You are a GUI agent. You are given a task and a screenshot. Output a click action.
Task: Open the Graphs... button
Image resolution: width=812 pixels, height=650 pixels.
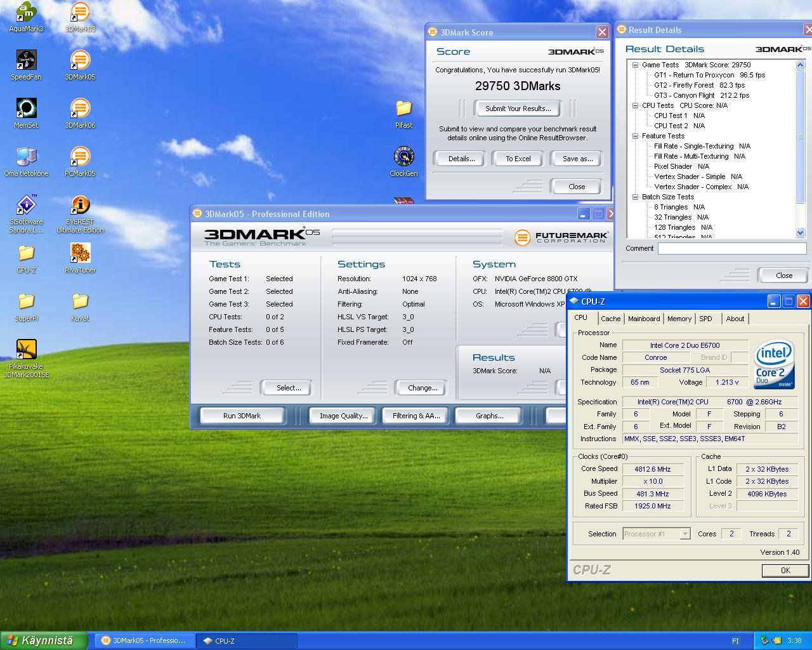click(489, 416)
